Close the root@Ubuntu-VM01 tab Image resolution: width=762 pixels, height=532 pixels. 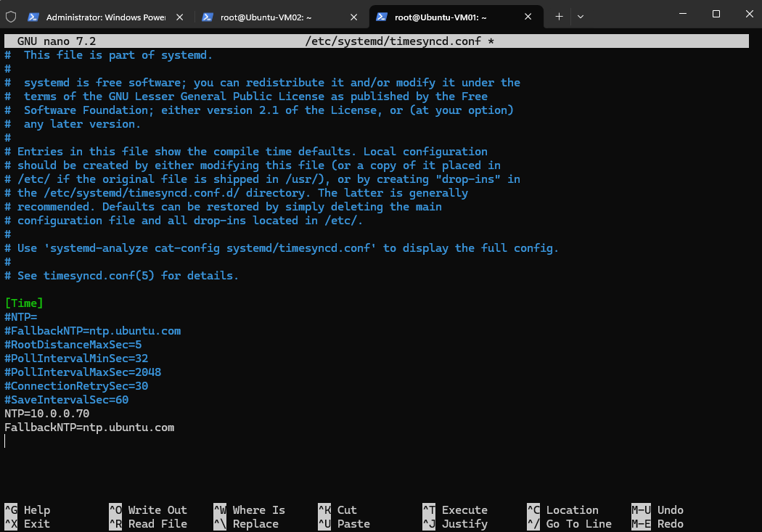pyautogui.click(x=528, y=17)
